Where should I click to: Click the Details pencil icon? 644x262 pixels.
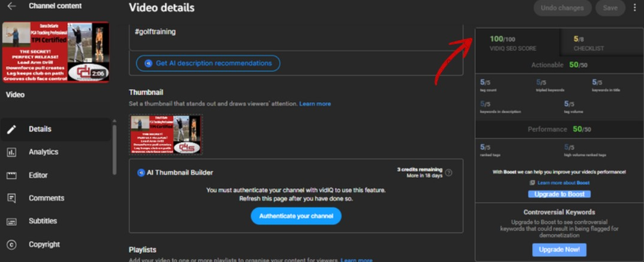pos(11,129)
